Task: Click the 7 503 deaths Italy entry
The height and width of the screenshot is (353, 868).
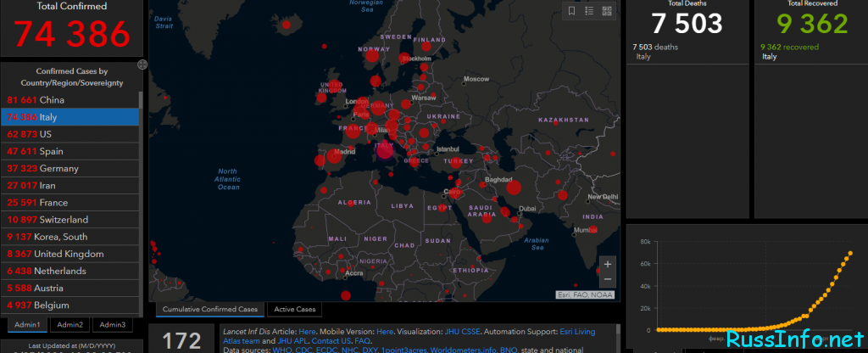Action: [x=655, y=52]
